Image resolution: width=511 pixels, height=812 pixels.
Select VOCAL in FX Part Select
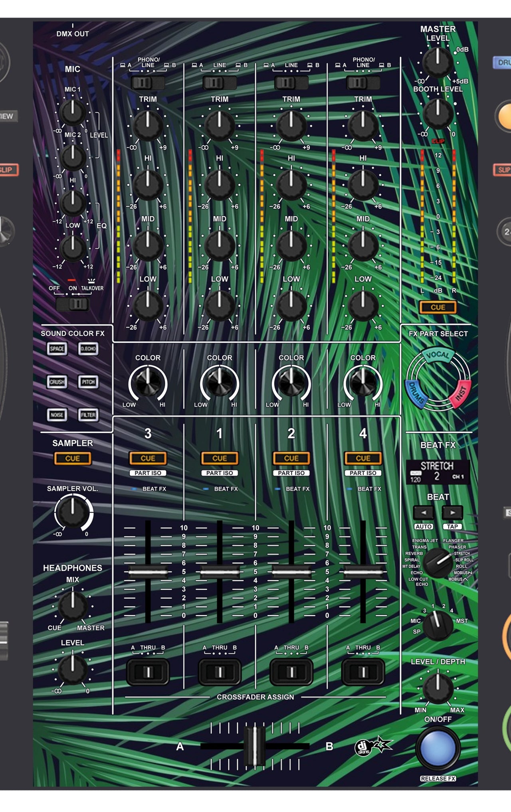pos(438,355)
